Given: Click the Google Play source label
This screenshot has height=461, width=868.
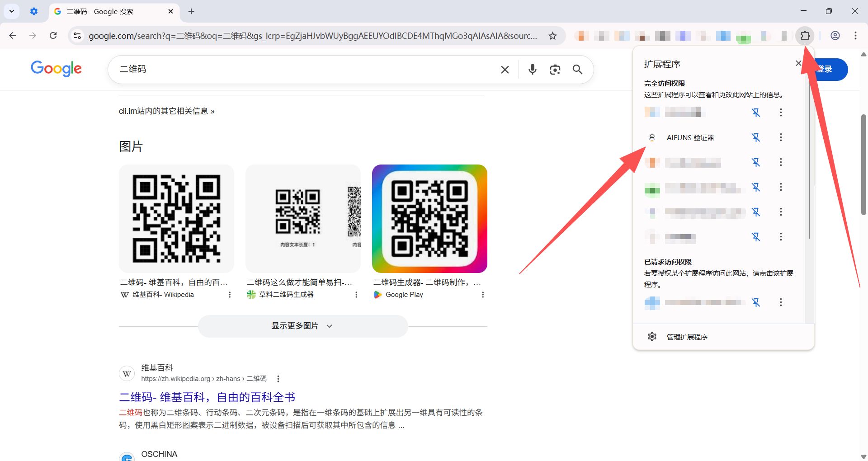Looking at the screenshot, I should point(404,295).
